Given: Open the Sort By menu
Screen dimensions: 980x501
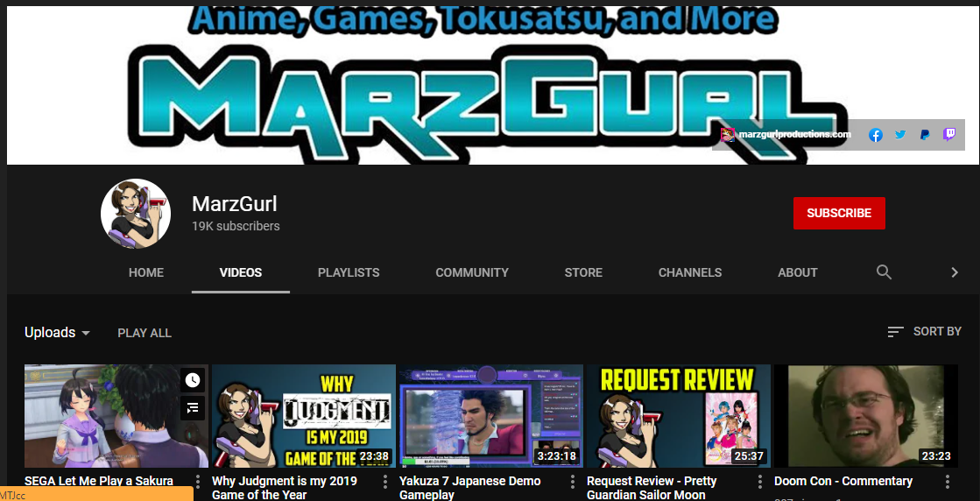Looking at the screenshot, I should [924, 331].
